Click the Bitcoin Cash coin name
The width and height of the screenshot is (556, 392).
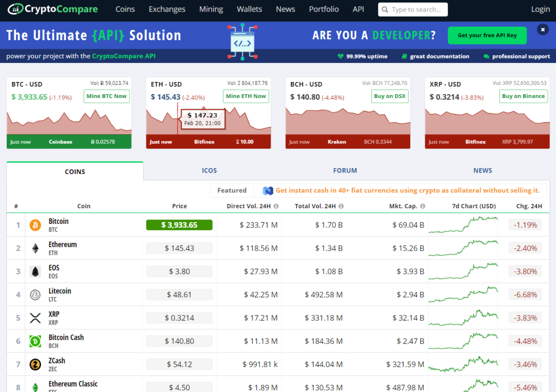66,337
